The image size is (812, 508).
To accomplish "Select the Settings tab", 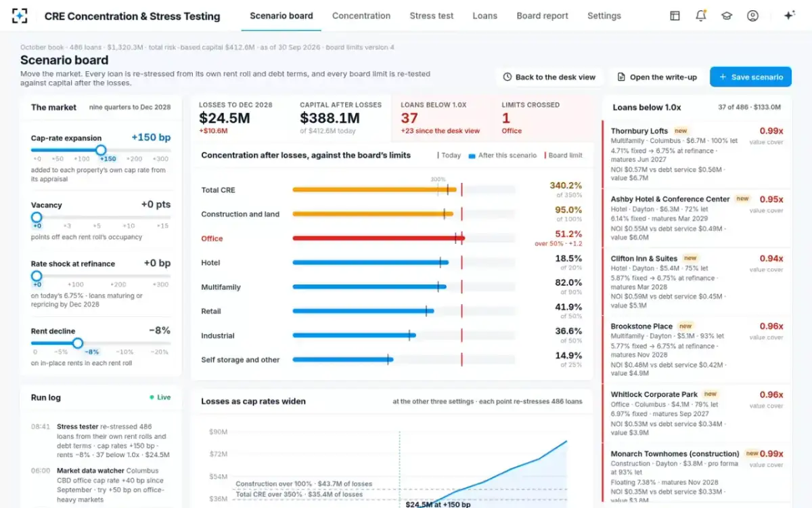I will click(x=604, y=16).
